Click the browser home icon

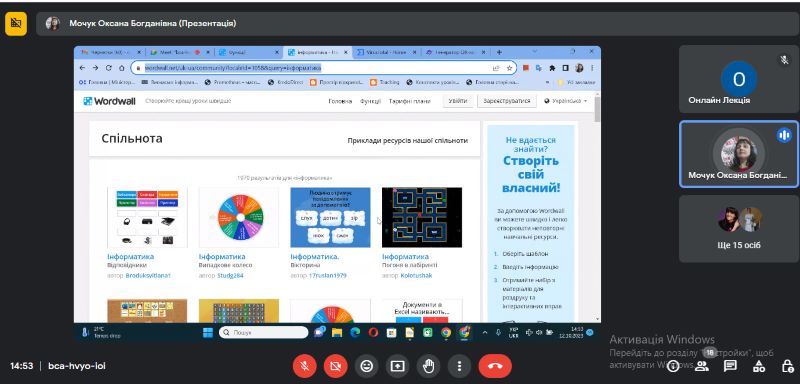tap(121, 68)
